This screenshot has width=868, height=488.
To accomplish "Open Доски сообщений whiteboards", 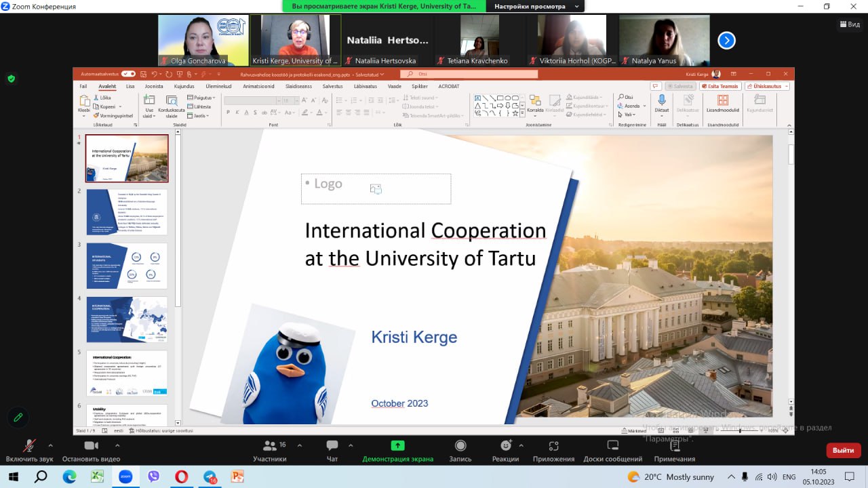I will tap(612, 450).
